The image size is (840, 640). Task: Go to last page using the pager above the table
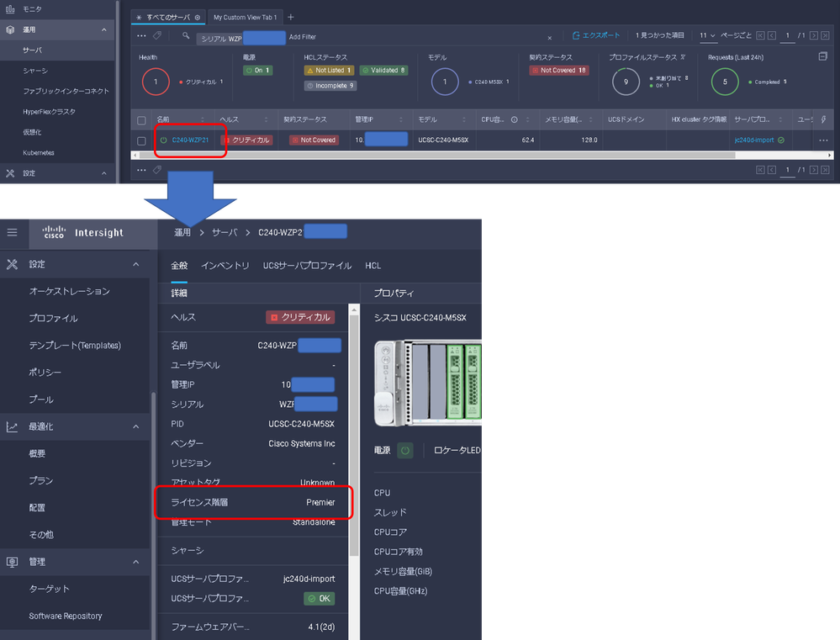(x=825, y=35)
